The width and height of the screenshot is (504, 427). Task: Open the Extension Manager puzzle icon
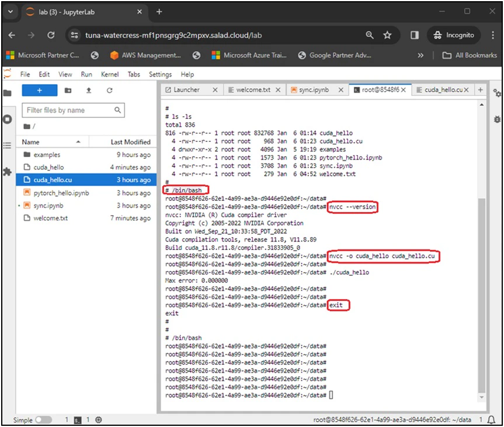[x=8, y=172]
